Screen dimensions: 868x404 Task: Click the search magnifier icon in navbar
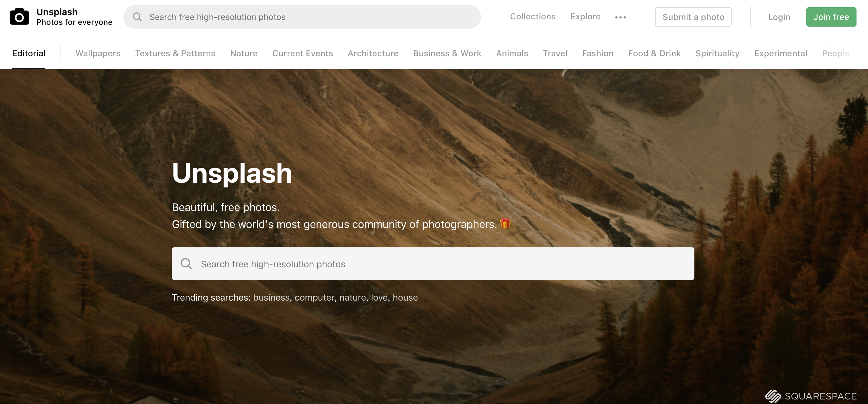click(x=137, y=17)
